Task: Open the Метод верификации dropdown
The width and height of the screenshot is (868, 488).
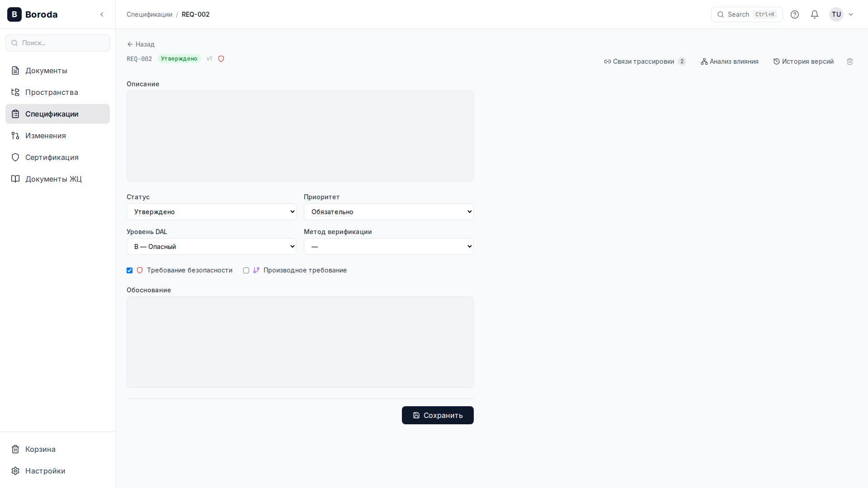Action: click(x=388, y=247)
